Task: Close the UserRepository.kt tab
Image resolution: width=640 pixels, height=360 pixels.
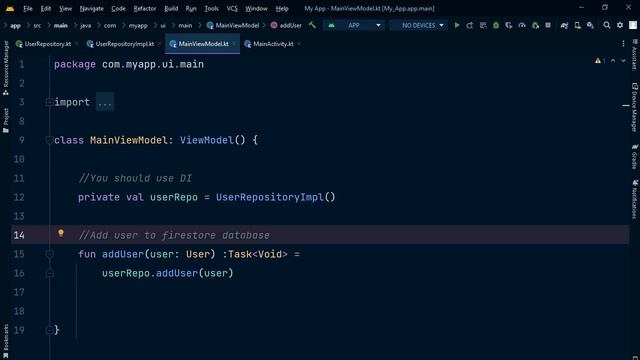Action: 76,44
